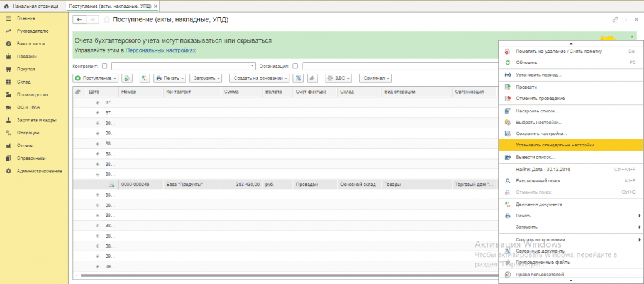The height and width of the screenshot is (284, 644).
Task: Open the Администрирование section in sidebar
Action: tap(39, 171)
